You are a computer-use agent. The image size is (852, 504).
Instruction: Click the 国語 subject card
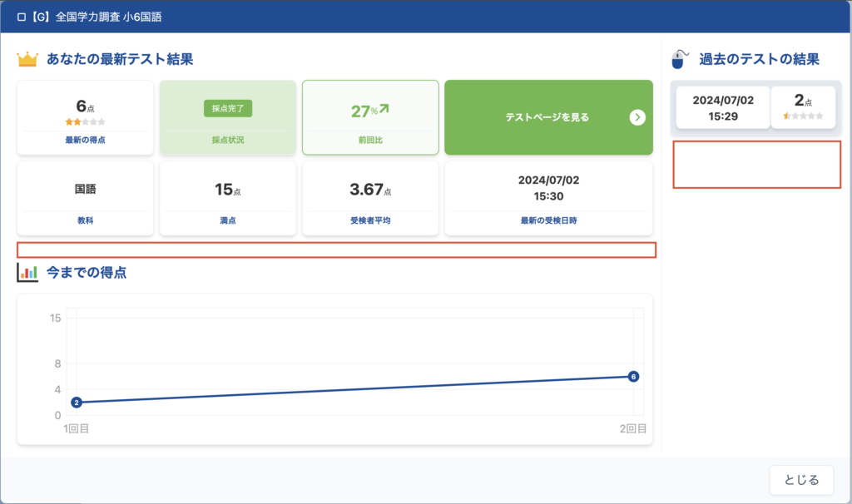85,198
